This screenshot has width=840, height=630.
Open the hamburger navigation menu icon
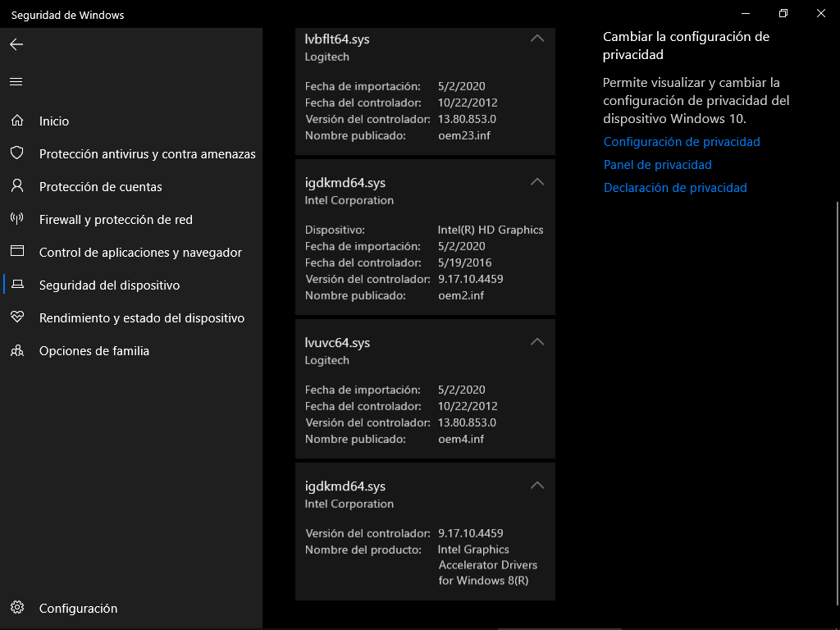[x=16, y=81]
